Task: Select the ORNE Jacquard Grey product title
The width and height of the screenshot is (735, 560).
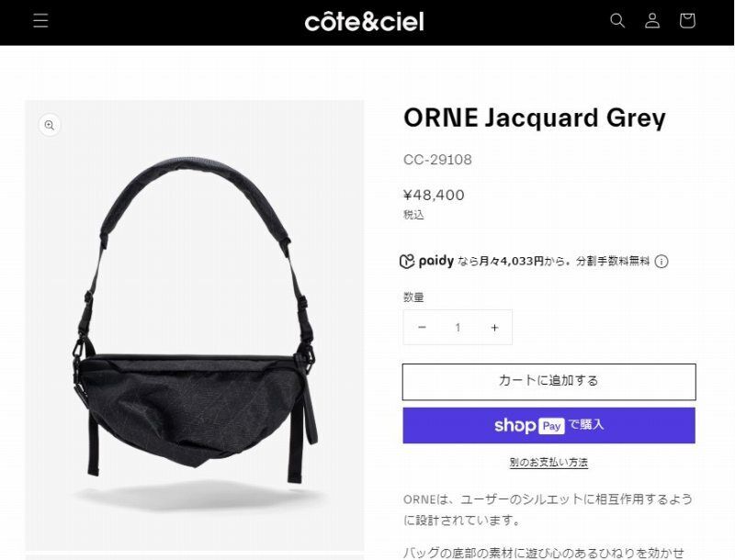Action: [x=535, y=118]
